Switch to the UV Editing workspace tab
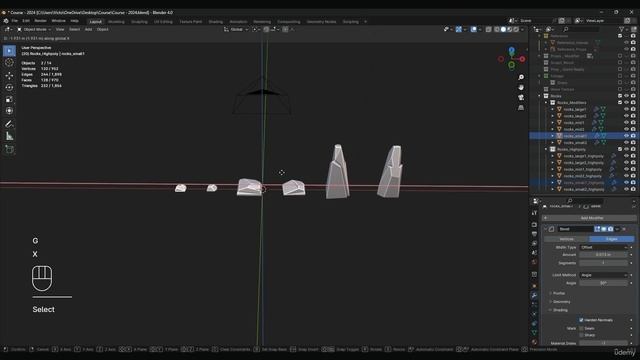The width and height of the screenshot is (640, 360). pyautogui.click(x=163, y=22)
